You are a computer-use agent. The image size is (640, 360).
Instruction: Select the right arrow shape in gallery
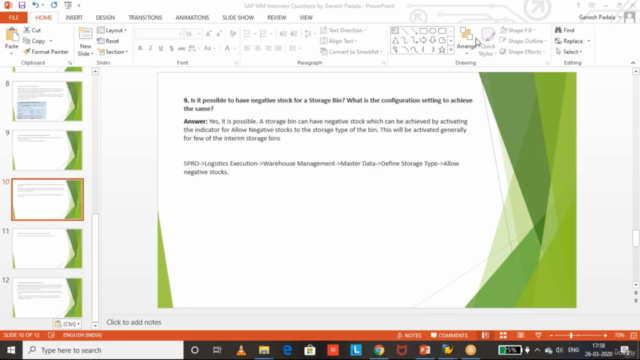pyautogui.click(x=423, y=40)
